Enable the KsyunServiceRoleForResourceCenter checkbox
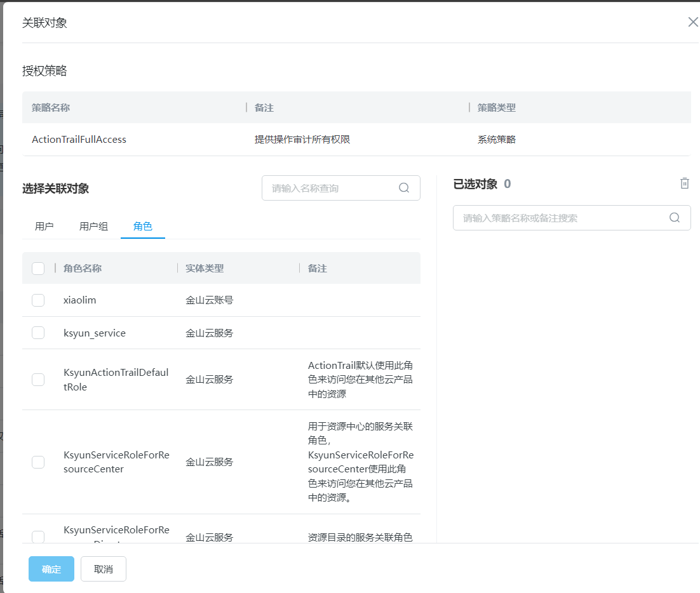This screenshot has height=593, width=700. (38, 462)
